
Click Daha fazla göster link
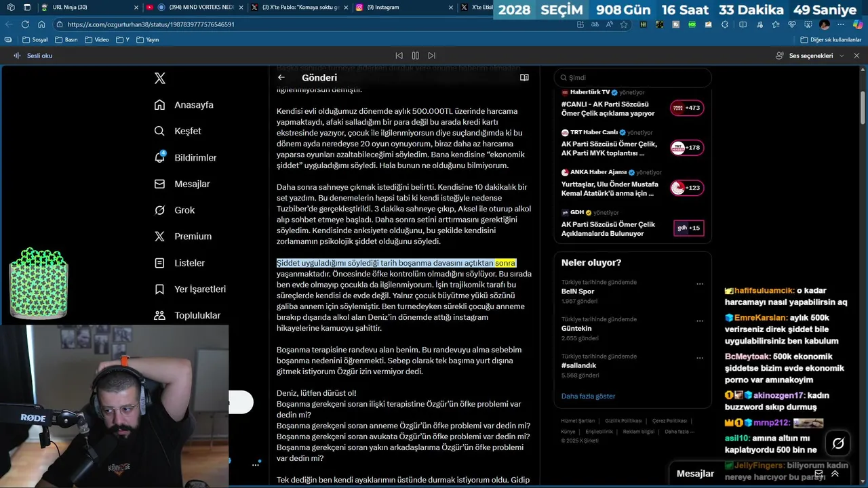(x=588, y=396)
